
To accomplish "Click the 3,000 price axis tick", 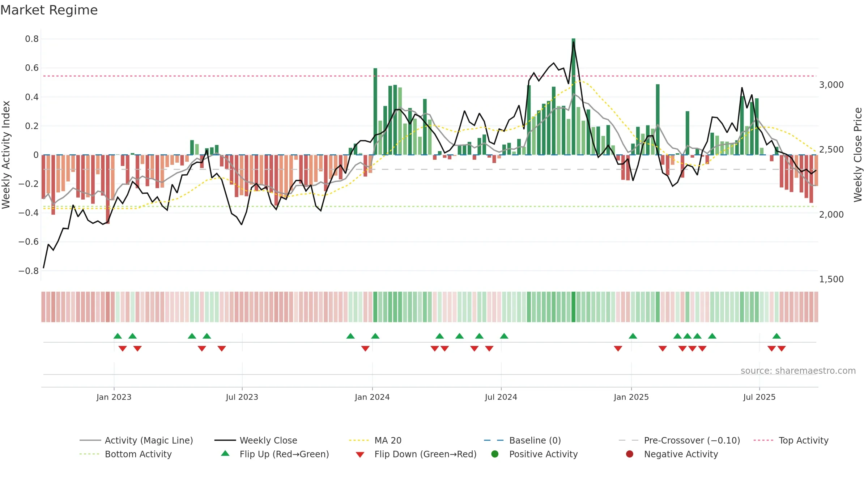I will click(831, 85).
